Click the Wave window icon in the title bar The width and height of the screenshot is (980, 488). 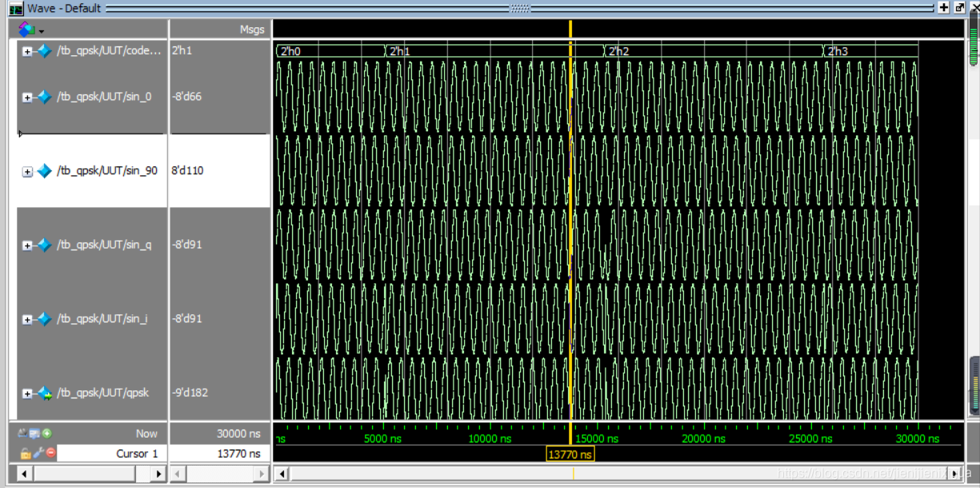[x=15, y=8]
